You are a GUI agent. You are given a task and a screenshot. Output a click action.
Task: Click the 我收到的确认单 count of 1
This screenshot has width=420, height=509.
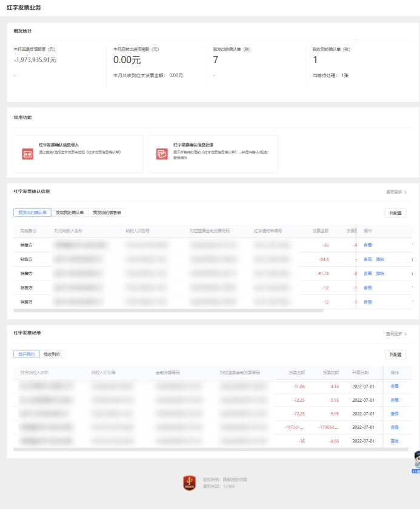(x=315, y=59)
